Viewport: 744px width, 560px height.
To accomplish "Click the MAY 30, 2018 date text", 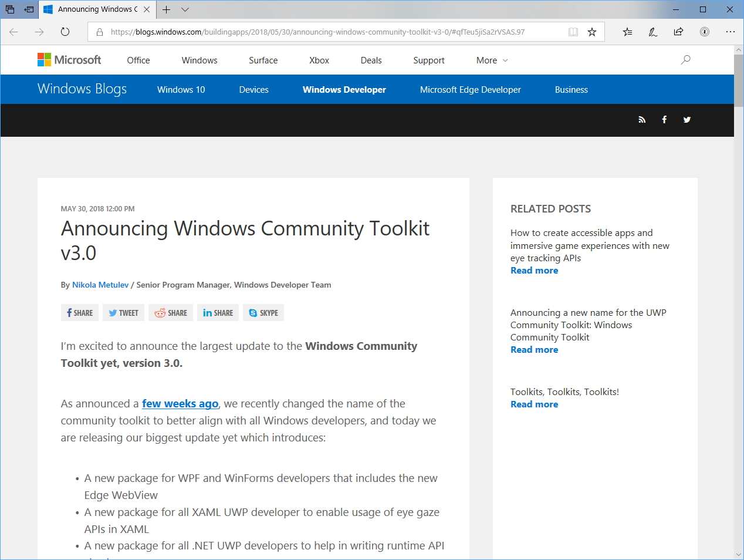I will tap(97, 209).
